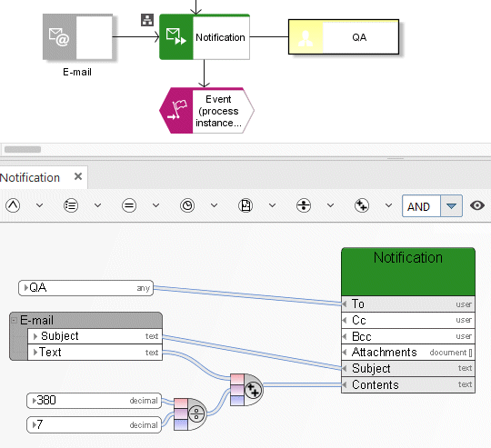Select the comparison equals operator icon
The height and width of the screenshot is (448, 491).
(x=129, y=206)
